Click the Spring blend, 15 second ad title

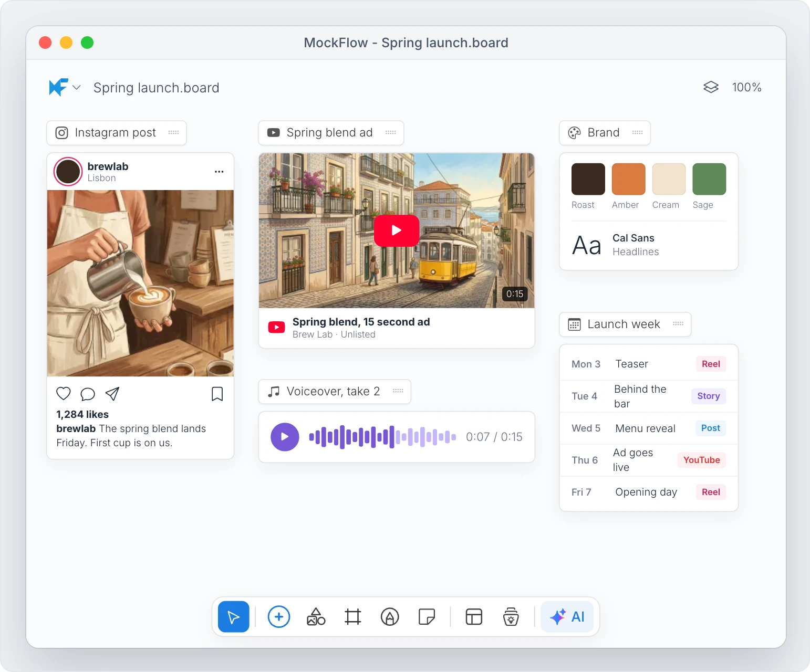click(x=361, y=322)
